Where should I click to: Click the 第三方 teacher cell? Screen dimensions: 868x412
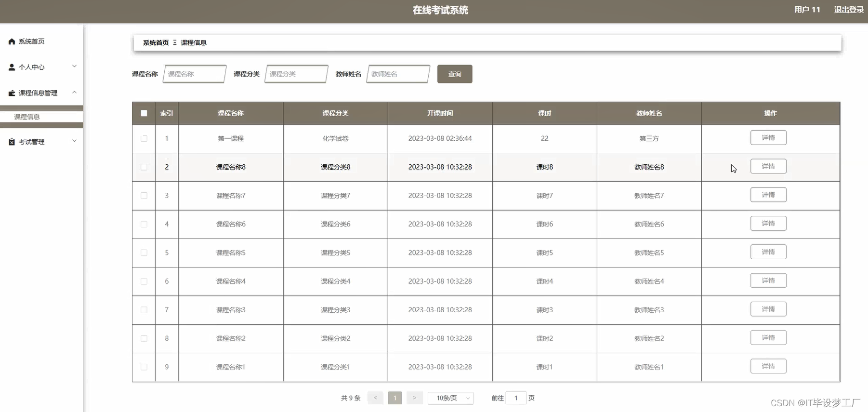(649, 138)
